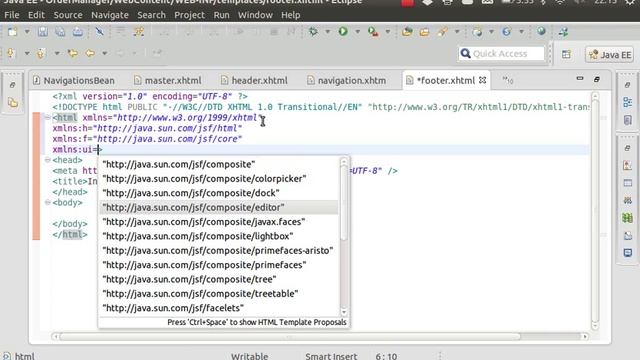Open the File menu
The height and width of the screenshot is (360, 640).
12,15
